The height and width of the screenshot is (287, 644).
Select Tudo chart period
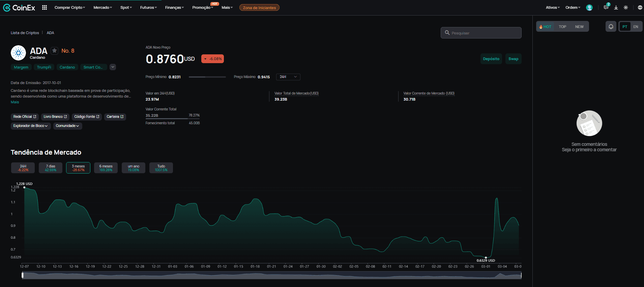[161, 168]
